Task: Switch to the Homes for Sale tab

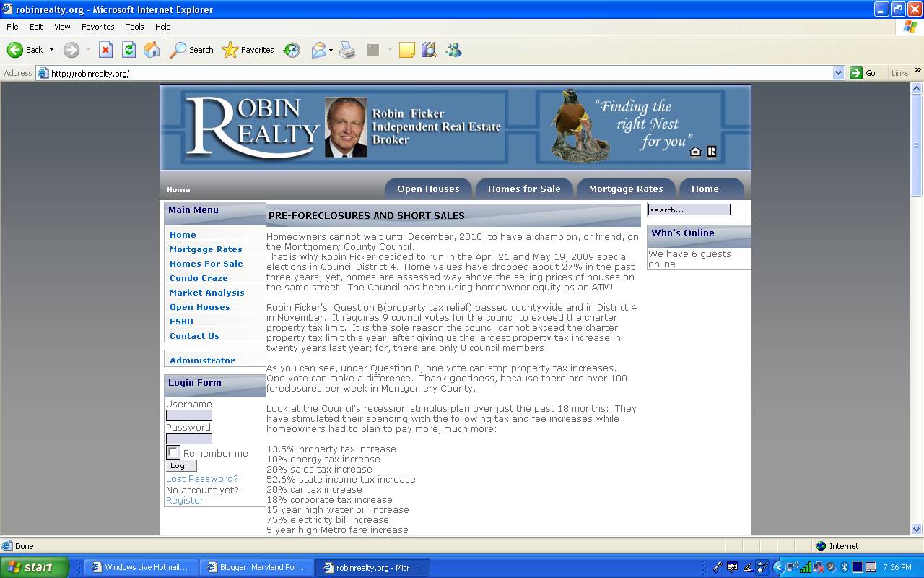Action: [x=524, y=189]
